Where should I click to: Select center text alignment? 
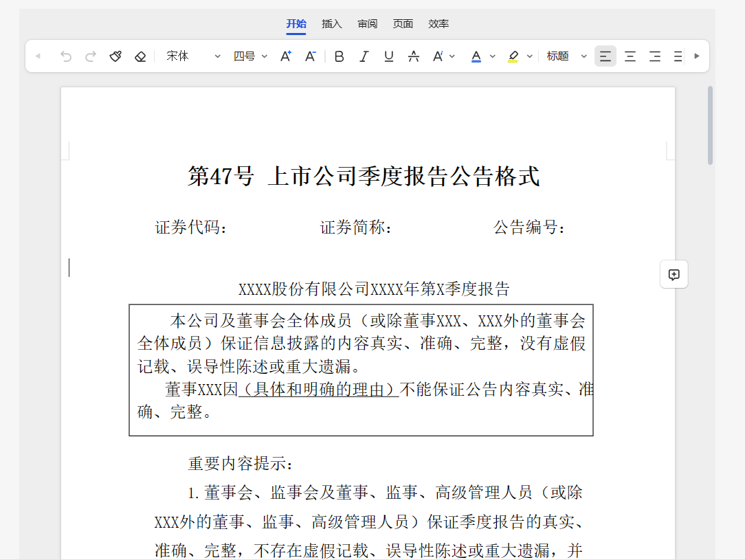click(x=630, y=56)
